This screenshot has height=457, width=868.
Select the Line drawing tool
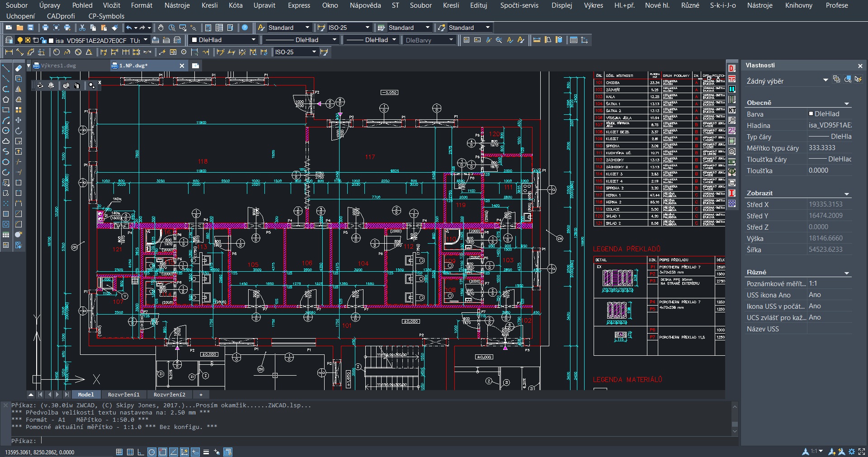click(6, 68)
